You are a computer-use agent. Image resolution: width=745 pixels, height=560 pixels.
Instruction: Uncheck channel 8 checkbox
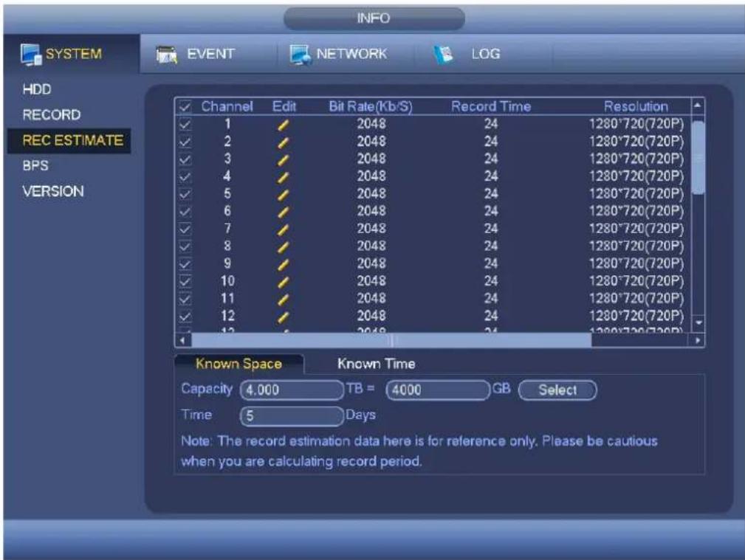(185, 246)
